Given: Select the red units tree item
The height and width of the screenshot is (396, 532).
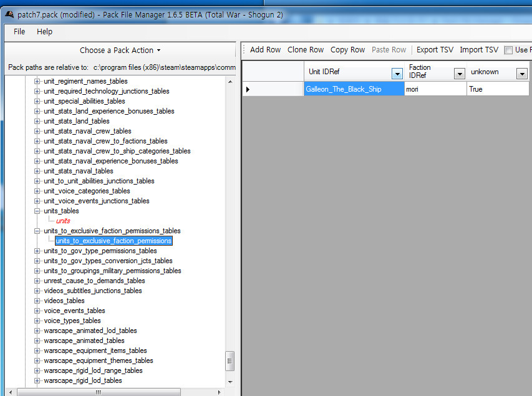Looking at the screenshot, I should click(x=63, y=221).
